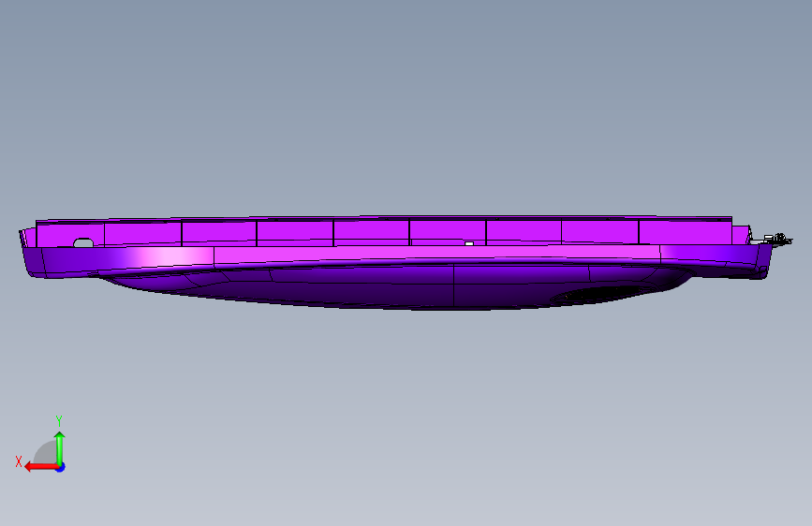Viewport: 812px width, 526px height.
Task: Click the red X axis arrow
Action: tap(40, 467)
